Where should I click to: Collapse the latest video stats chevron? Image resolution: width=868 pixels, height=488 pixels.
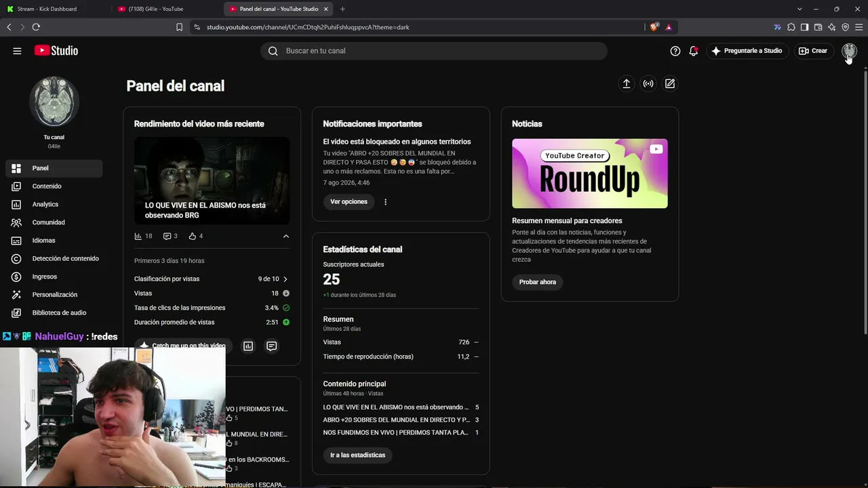click(x=286, y=236)
